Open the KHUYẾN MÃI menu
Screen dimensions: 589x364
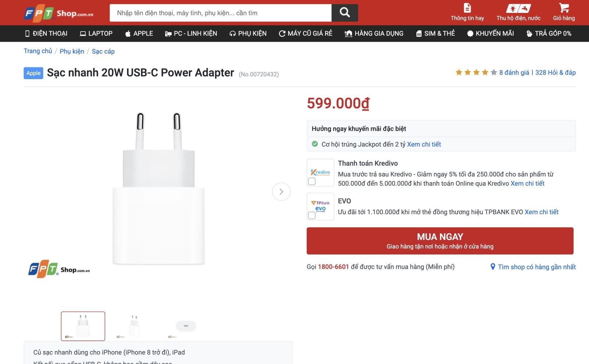point(490,33)
